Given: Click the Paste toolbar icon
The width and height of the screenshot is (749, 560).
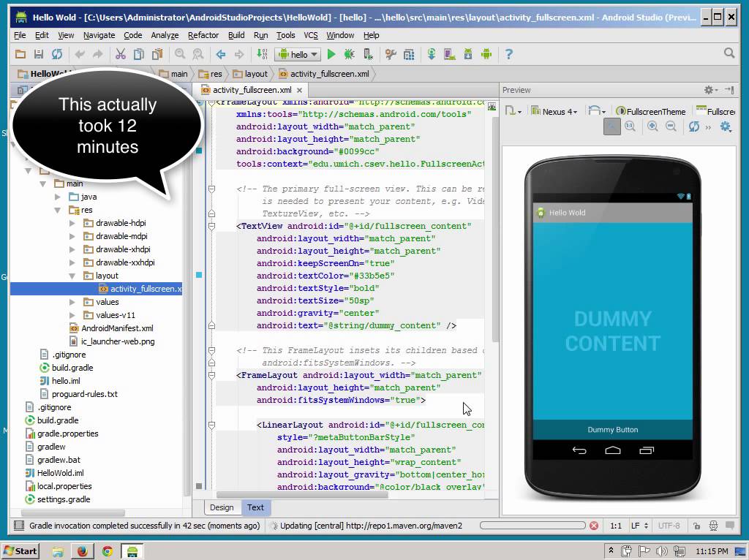Looking at the screenshot, I should [157, 54].
